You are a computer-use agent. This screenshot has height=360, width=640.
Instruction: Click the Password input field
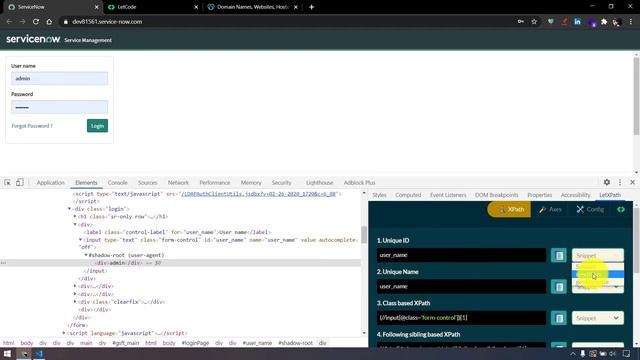point(60,107)
